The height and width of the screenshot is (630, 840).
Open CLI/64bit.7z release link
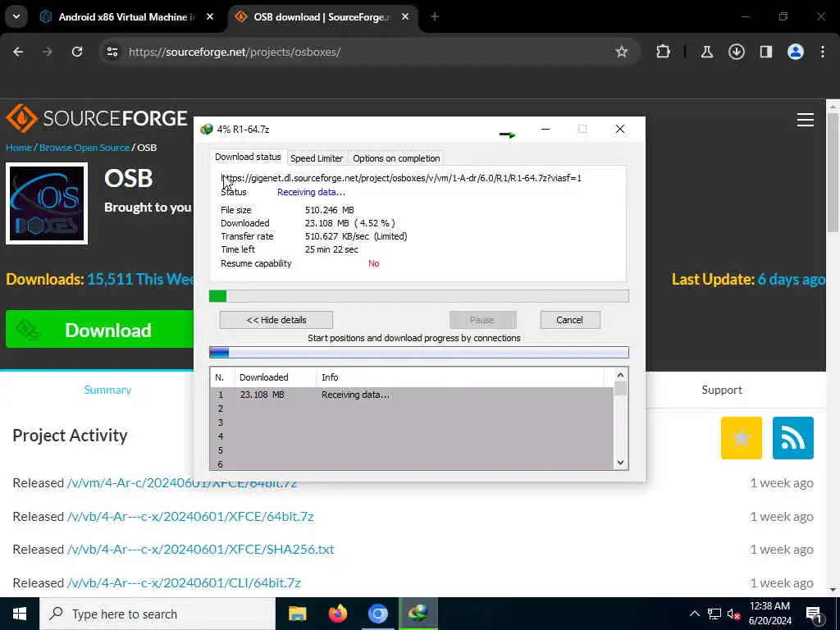coord(184,583)
